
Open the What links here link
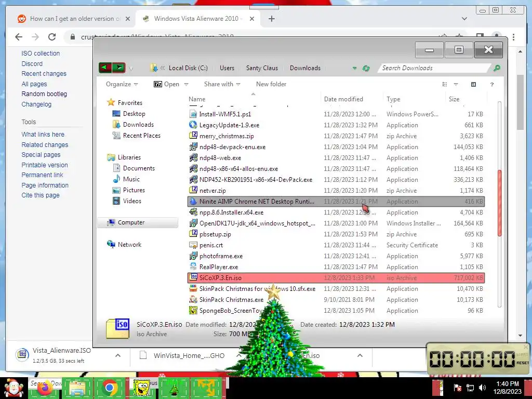pyautogui.click(x=43, y=135)
